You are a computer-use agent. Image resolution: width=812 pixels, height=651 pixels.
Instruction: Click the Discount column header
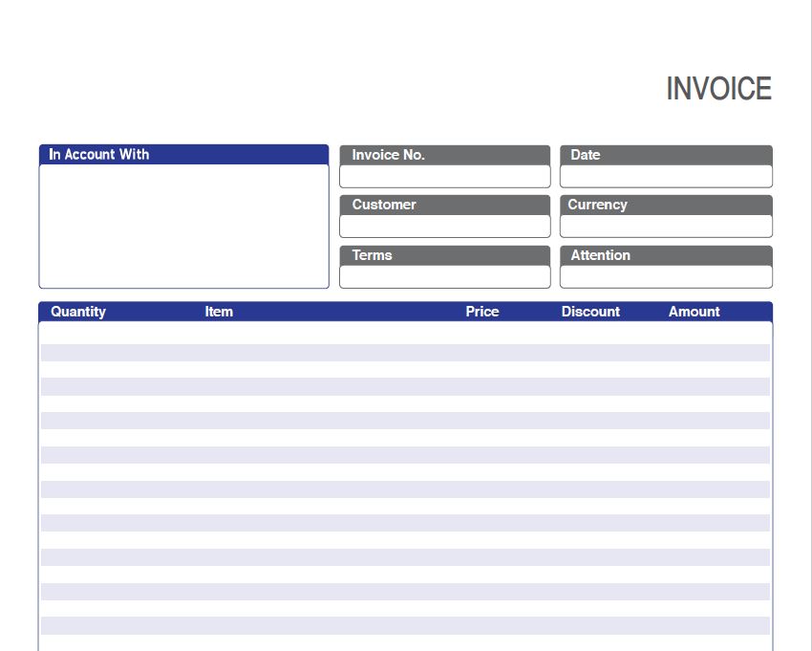pos(591,312)
